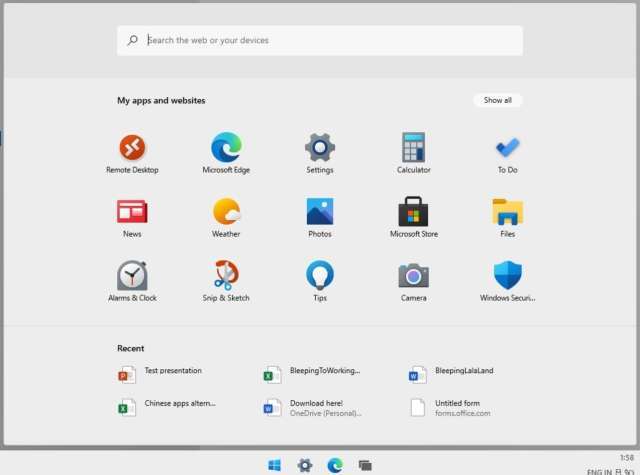Open the Tips app
This screenshot has width=640, height=475.
[320, 282]
